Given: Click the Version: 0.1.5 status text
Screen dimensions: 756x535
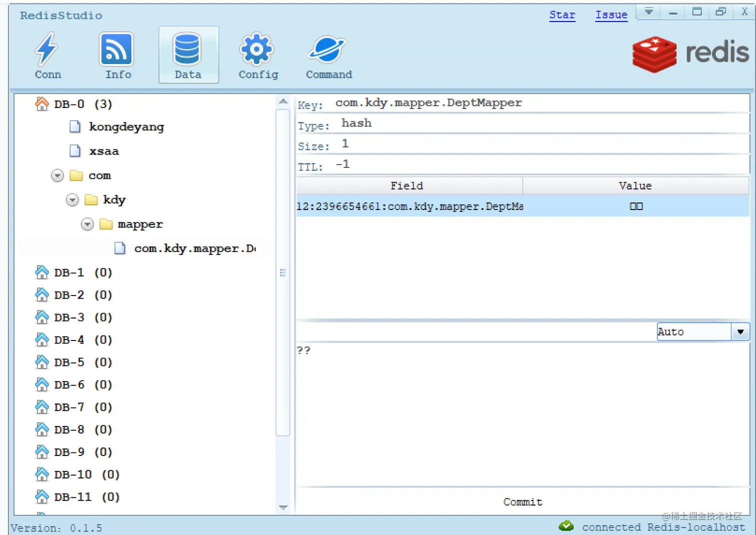Looking at the screenshot, I should tap(56, 528).
